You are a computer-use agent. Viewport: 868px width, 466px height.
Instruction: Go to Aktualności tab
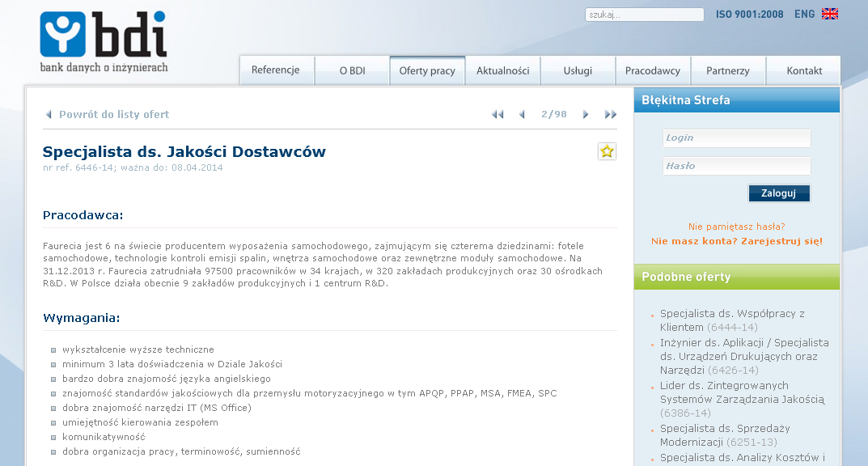click(x=502, y=70)
